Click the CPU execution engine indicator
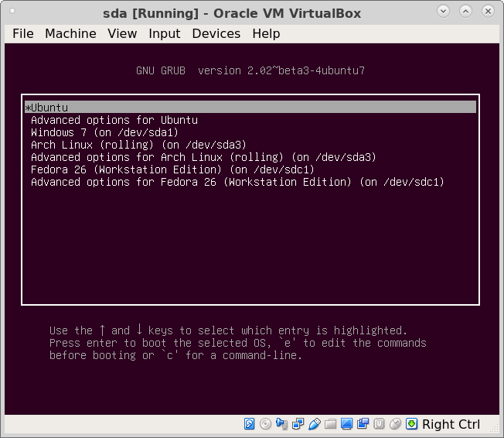Viewport: 504px width, 438px height. click(x=380, y=424)
